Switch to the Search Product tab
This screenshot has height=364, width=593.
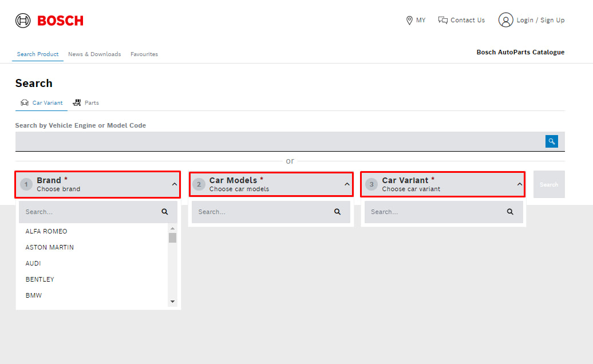tap(37, 54)
